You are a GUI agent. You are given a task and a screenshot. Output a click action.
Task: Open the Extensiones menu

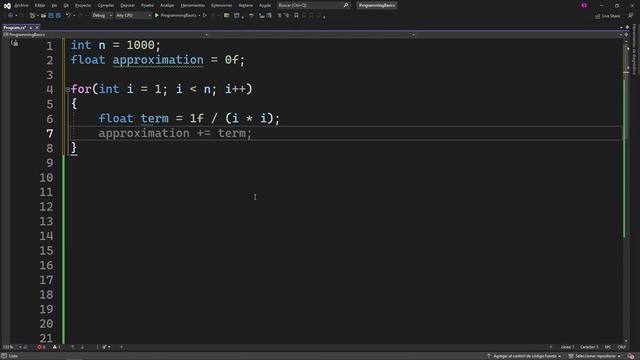(x=221, y=5)
